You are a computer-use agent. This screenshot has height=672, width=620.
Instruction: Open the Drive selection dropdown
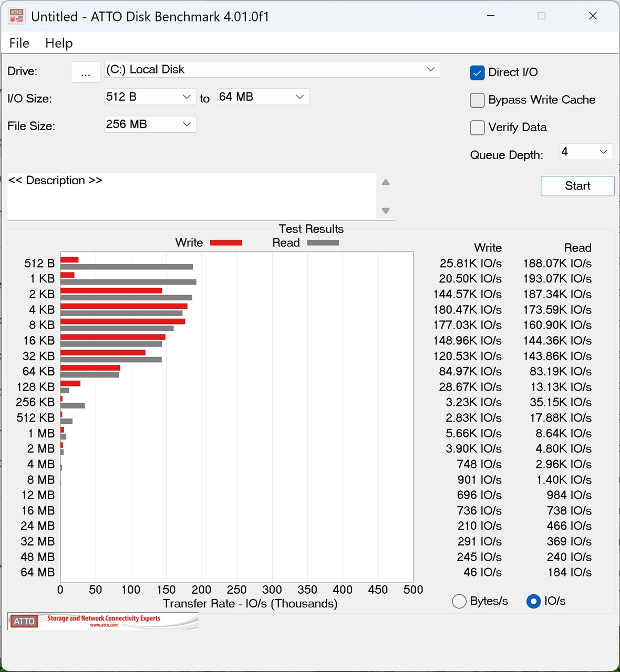272,69
